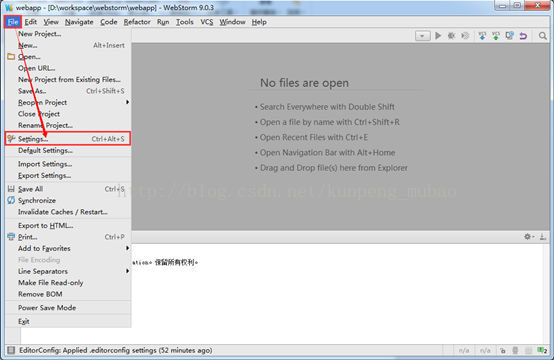Update project via VCS blue arrow icon

[x=482, y=36]
